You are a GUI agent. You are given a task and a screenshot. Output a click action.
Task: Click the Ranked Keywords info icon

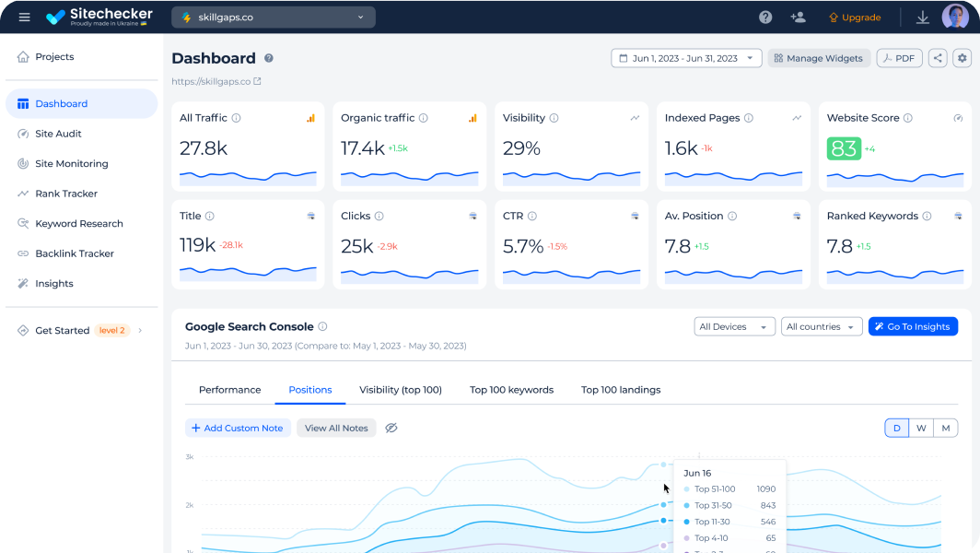pos(927,216)
